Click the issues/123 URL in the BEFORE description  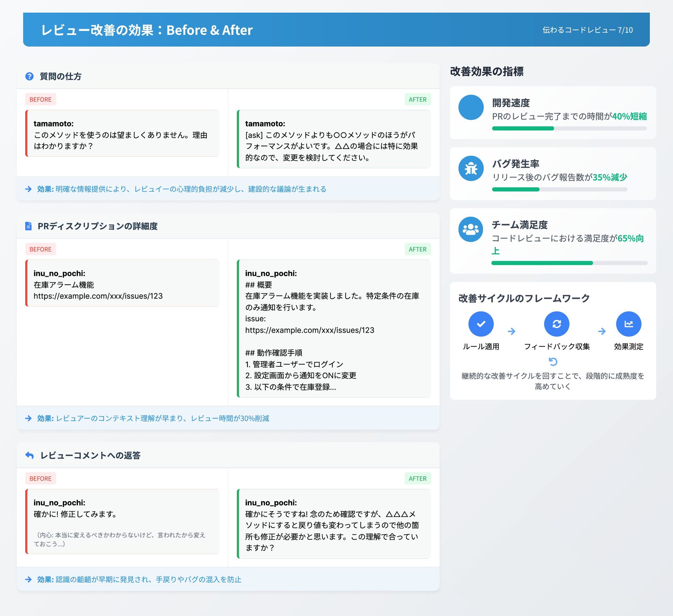[98, 296]
